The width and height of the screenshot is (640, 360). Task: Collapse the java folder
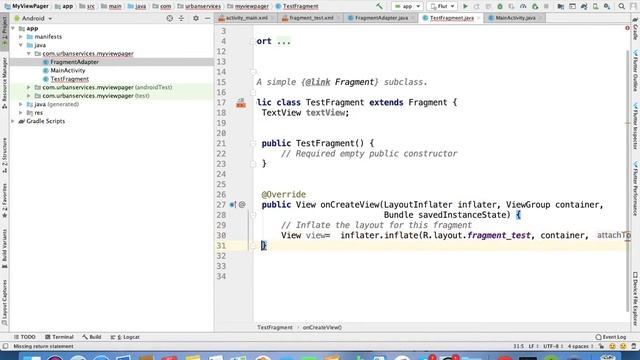[x=21, y=45]
